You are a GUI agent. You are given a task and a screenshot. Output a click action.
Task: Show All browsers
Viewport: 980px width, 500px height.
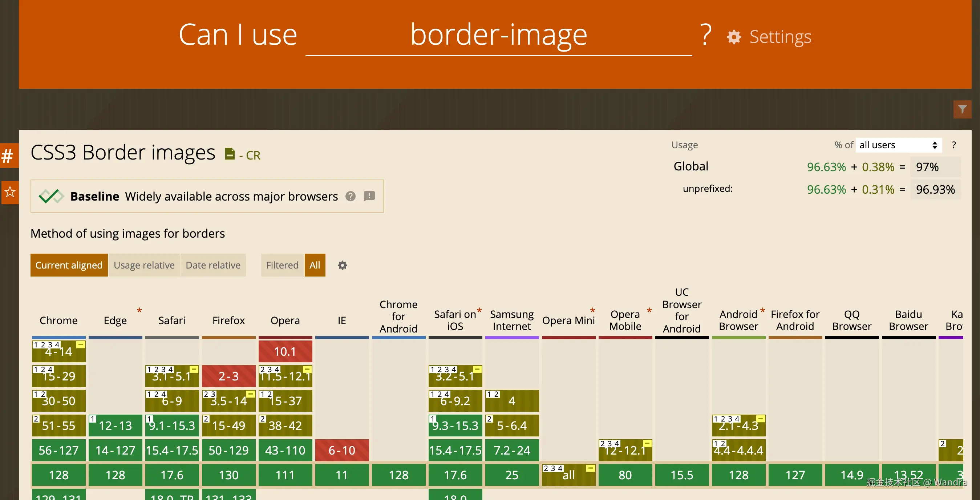coord(315,265)
